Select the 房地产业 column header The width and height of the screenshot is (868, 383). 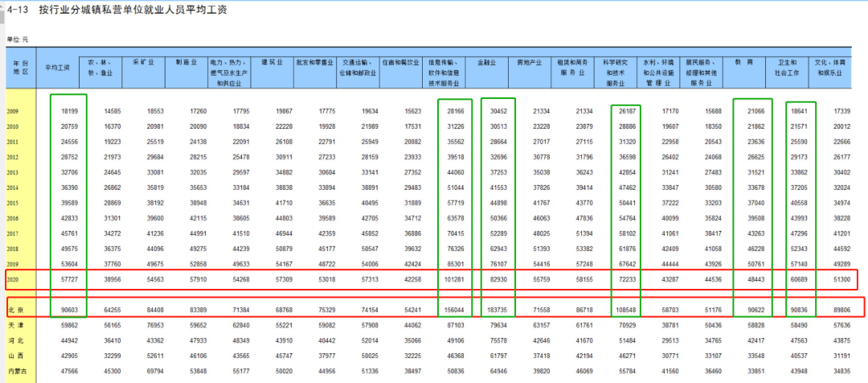click(530, 64)
